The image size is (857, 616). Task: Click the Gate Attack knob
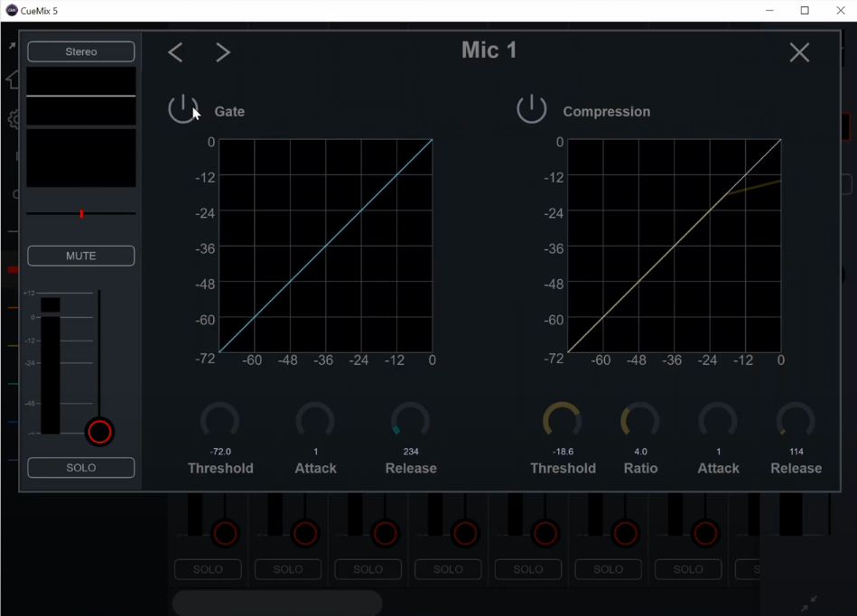(x=315, y=421)
